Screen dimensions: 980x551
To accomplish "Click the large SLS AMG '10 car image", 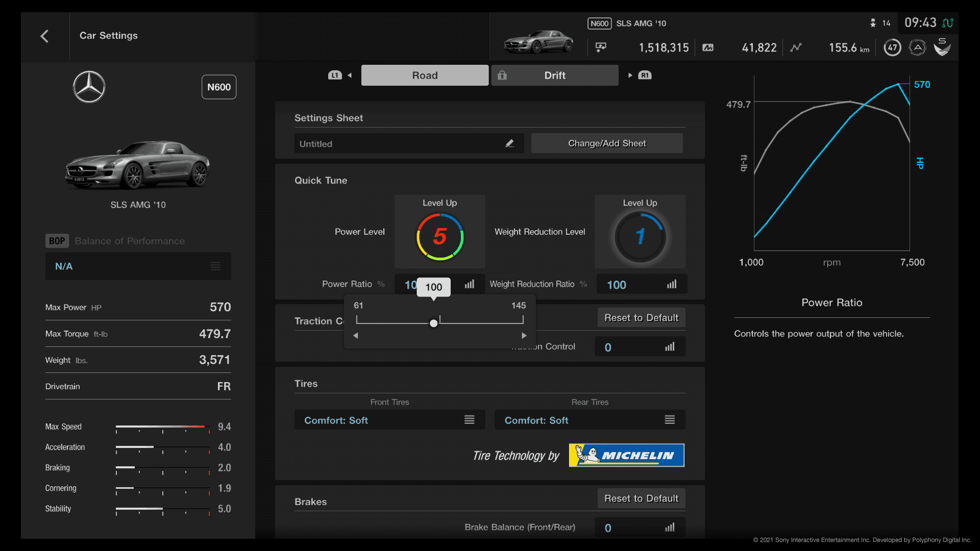I will pyautogui.click(x=137, y=164).
